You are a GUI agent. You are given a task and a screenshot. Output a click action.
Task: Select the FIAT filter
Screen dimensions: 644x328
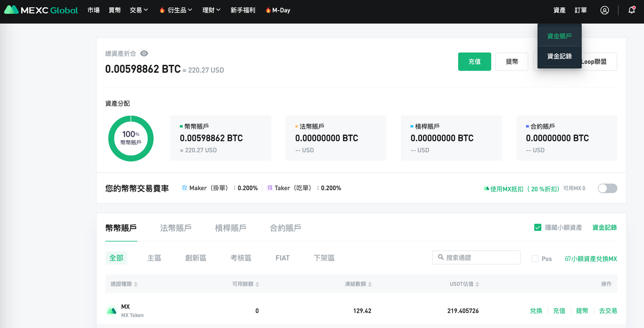[x=282, y=258]
